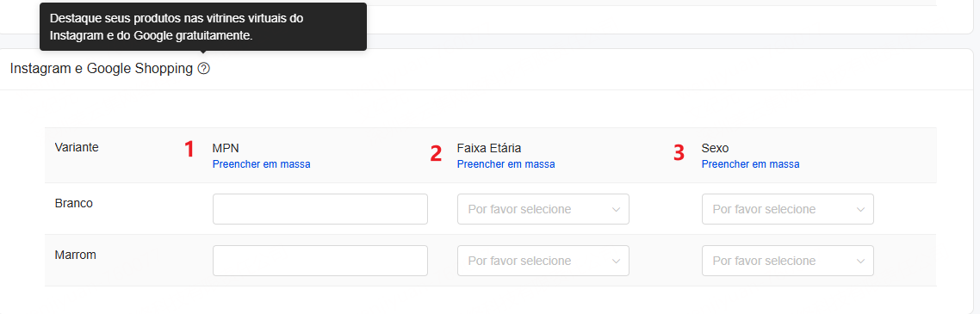Click the Sexo column header label
Viewport: 980px width, 314px height.
pos(715,149)
